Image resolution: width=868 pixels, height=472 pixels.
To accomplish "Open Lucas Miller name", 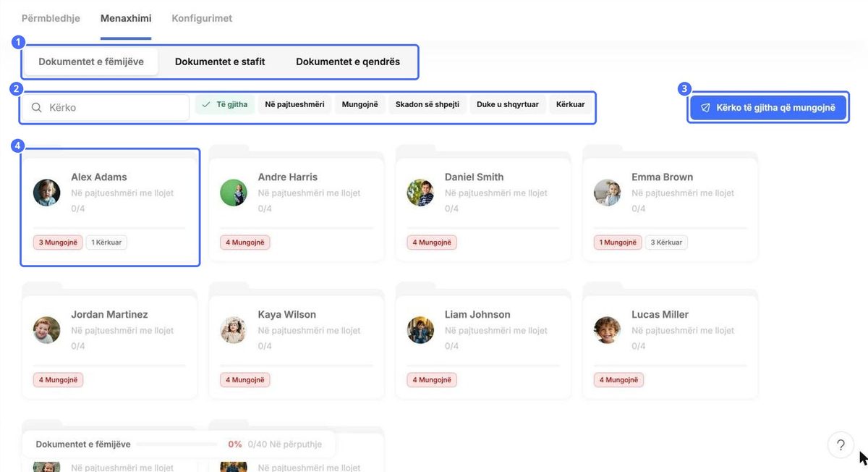I will (x=660, y=314).
